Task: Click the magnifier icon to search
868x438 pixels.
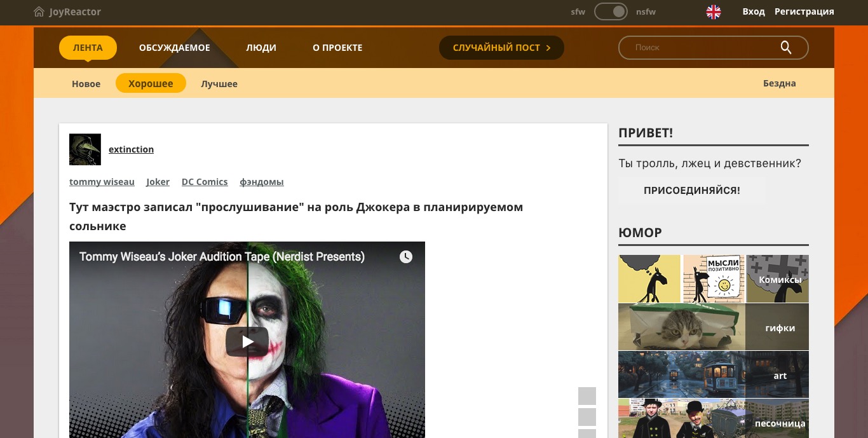Action: pos(785,47)
